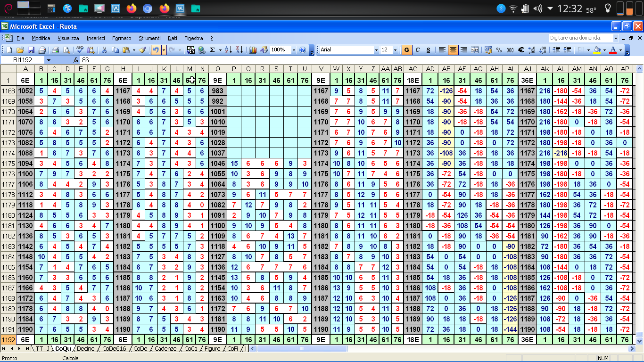Open the font name Arial dropdown
Screen dimensions: 644x362
[x=376, y=50]
